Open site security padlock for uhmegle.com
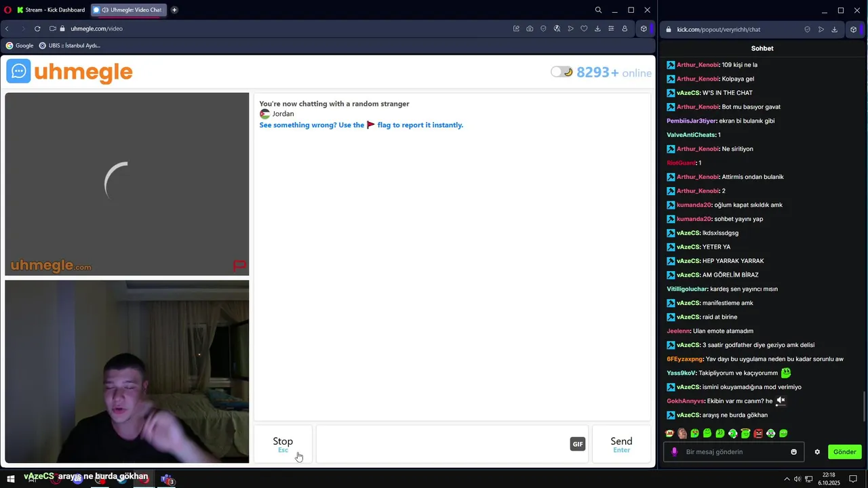 click(x=62, y=28)
